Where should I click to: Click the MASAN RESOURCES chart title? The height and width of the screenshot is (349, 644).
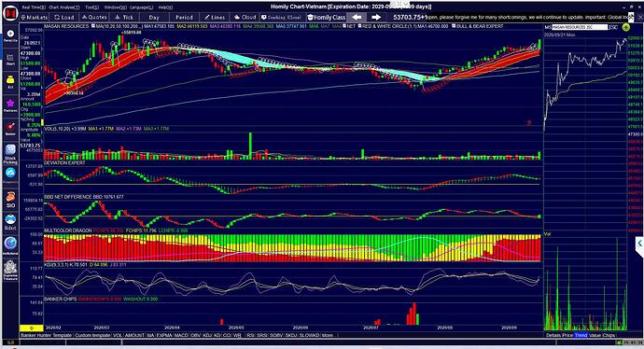pyautogui.click(x=66, y=26)
